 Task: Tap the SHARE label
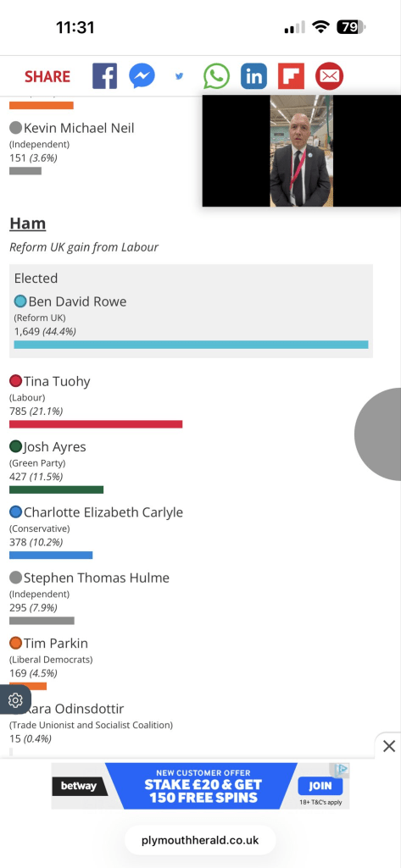[47, 76]
